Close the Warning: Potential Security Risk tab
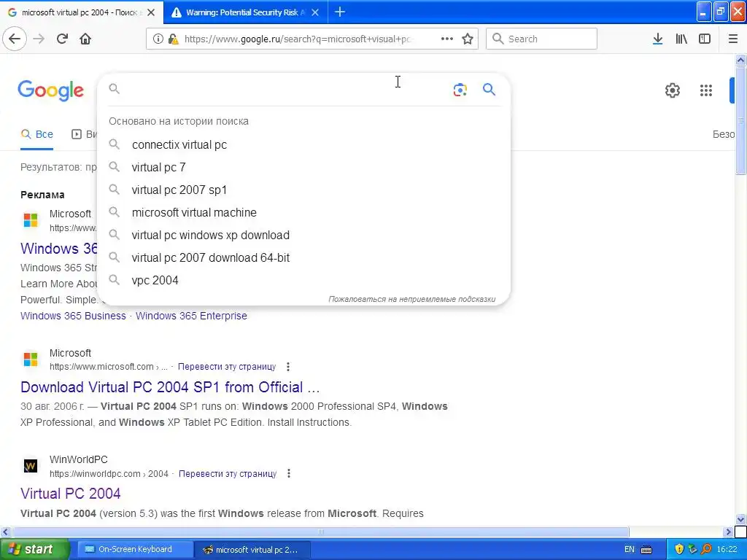Image resolution: width=747 pixels, height=560 pixels. (315, 12)
